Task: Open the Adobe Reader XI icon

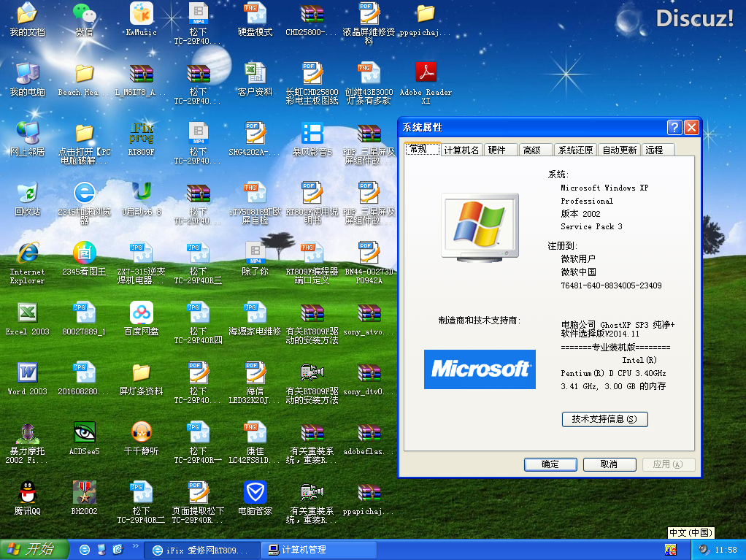Action: 426,74
